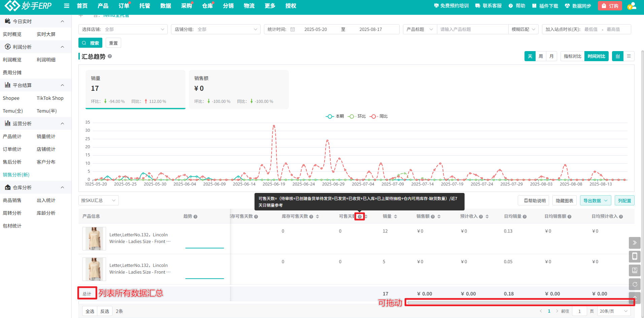Image resolution: width=644 pixels, height=318 pixels.
Task: Click the 可售天数 help question icon
Action: [x=360, y=216]
